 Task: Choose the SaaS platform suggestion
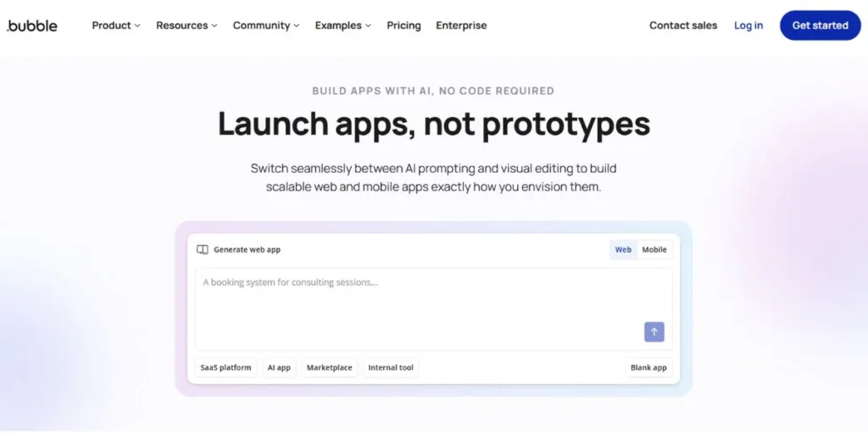225,368
